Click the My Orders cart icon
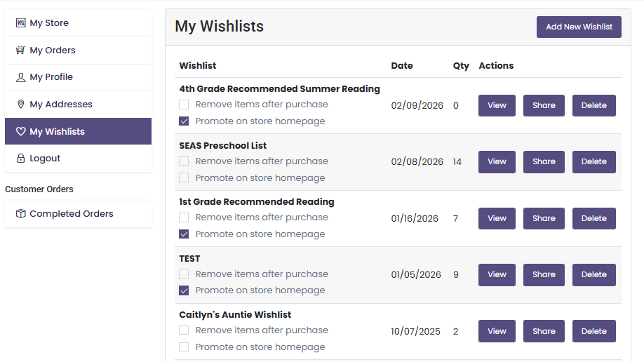Screen dimensions: 644x362 pyautogui.click(x=20, y=51)
